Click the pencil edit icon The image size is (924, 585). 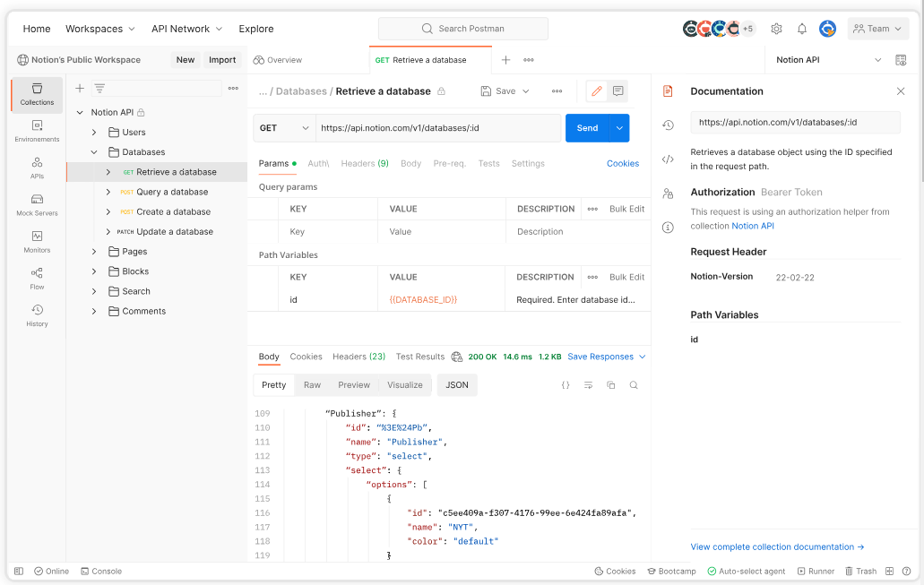[x=596, y=91]
